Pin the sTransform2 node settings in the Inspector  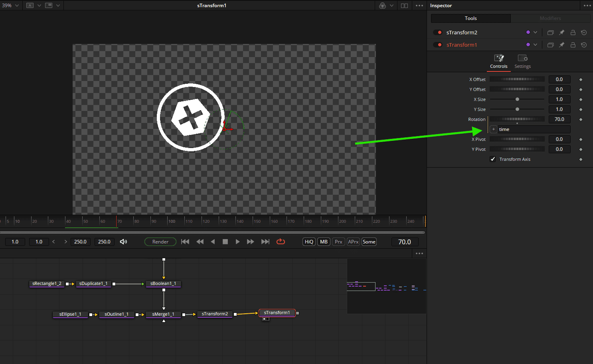(x=561, y=32)
